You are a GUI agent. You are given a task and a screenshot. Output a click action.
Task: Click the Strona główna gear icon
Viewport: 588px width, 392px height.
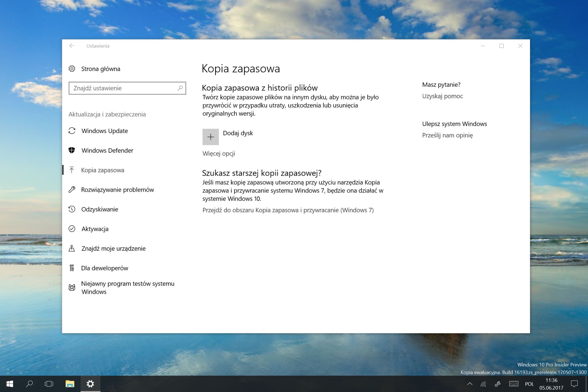click(x=72, y=69)
